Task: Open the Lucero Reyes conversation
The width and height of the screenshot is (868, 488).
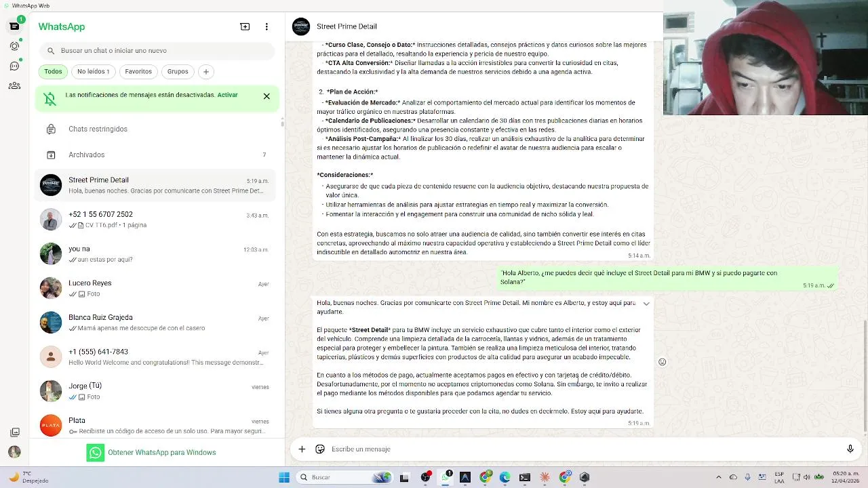Action: pyautogui.click(x=157, y=288)
